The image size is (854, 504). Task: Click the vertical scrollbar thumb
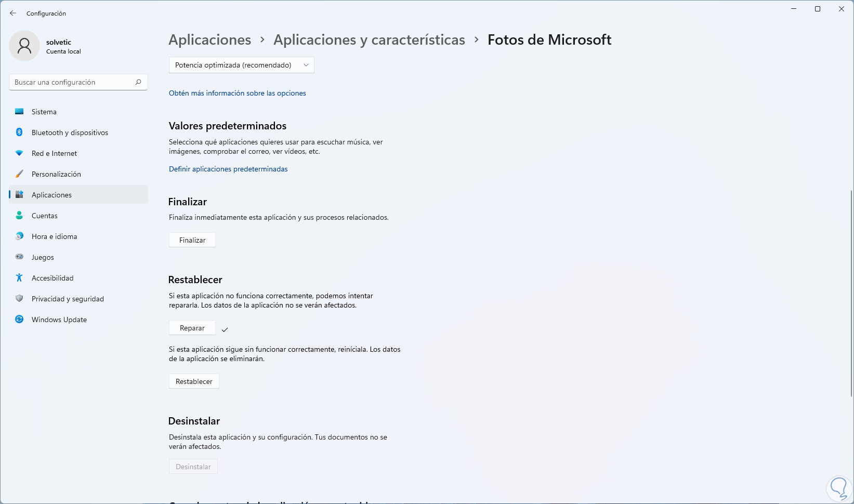click(851, 294)
